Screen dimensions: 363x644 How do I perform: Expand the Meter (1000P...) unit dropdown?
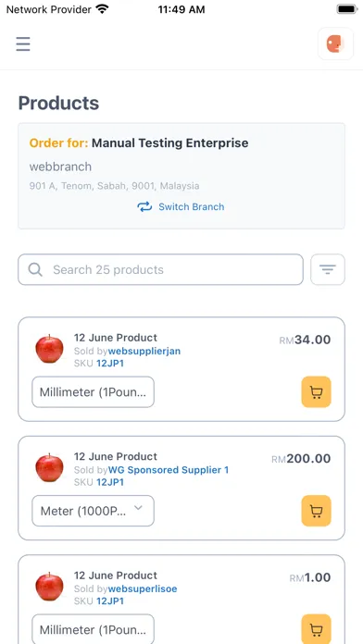pyautogui.click(x=93, y=511)
